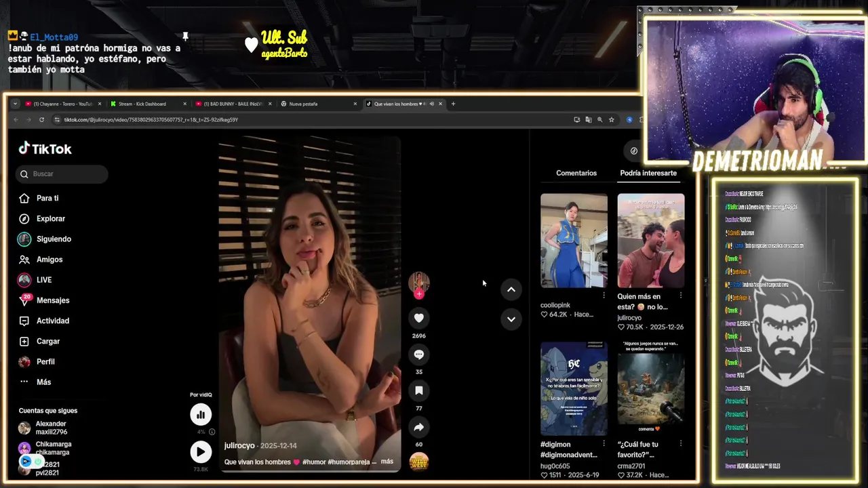Image resolution: width=868 pixels, height=488 pixels.
Task: Click the 2696 likes count
Action: click(418, 335)
